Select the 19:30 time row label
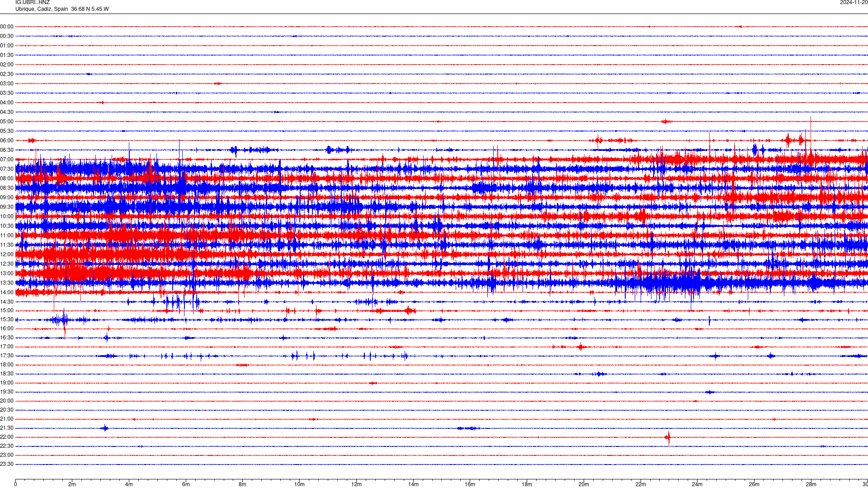 point(7,392)
